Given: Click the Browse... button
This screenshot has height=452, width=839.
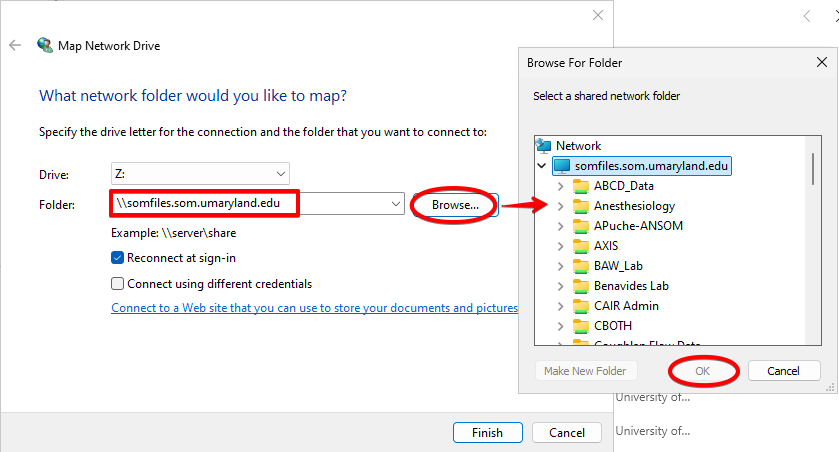Looking at the screenshot, I should tap(455, 204).
